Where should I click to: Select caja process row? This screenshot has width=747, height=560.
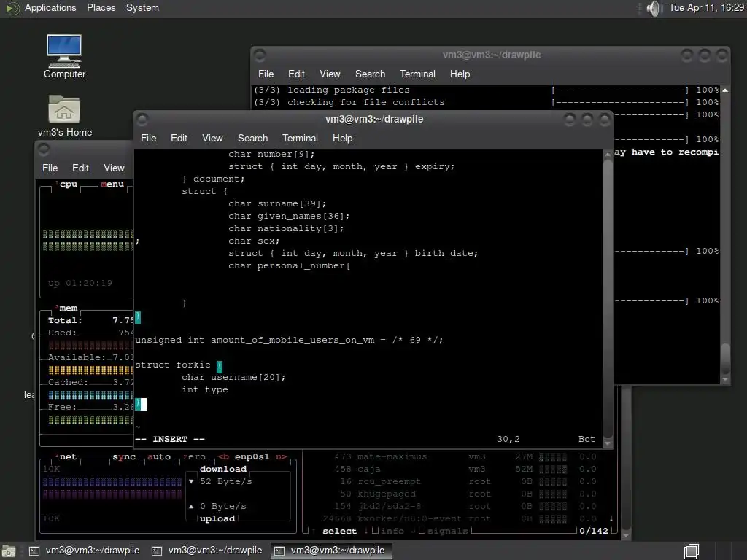[461, 469]
